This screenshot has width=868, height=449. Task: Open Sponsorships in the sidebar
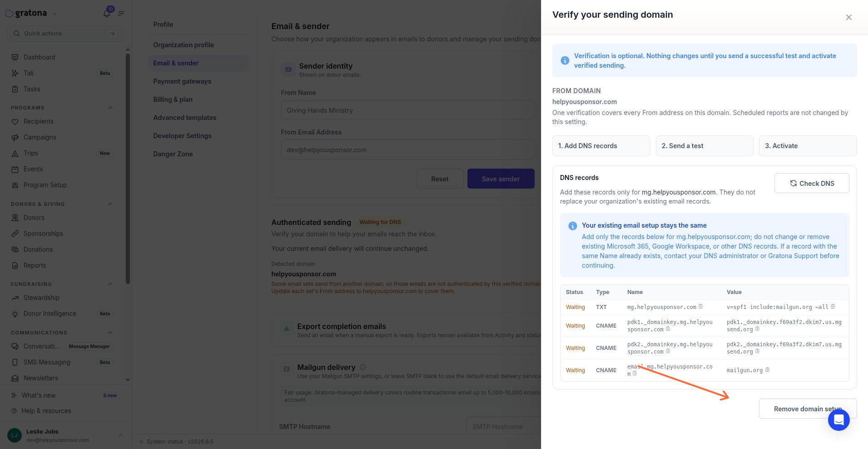[x=62, y=234]
